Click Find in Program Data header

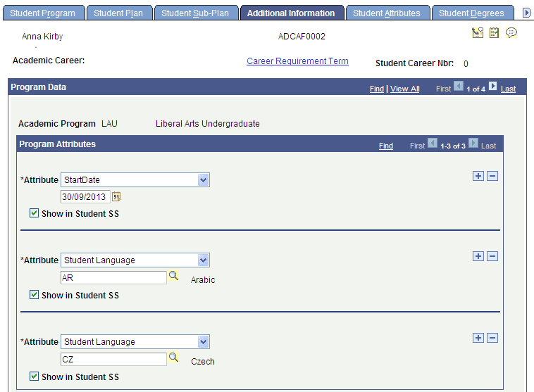click(377, 89)
